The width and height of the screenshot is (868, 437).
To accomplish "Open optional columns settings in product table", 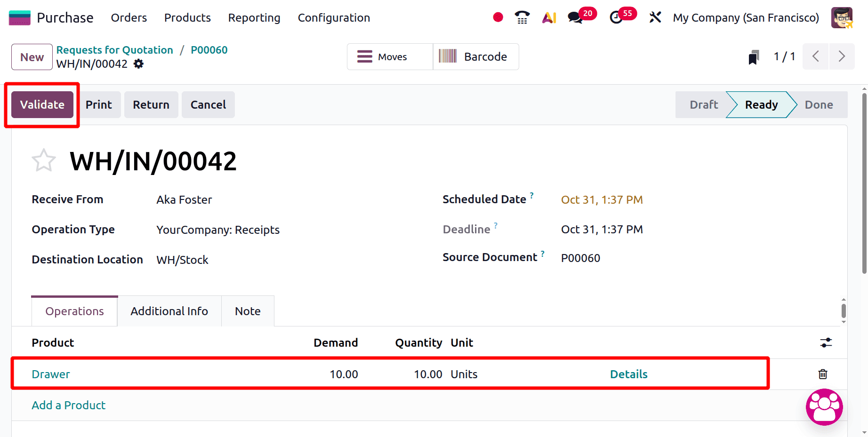I will [x=826, y=343].
